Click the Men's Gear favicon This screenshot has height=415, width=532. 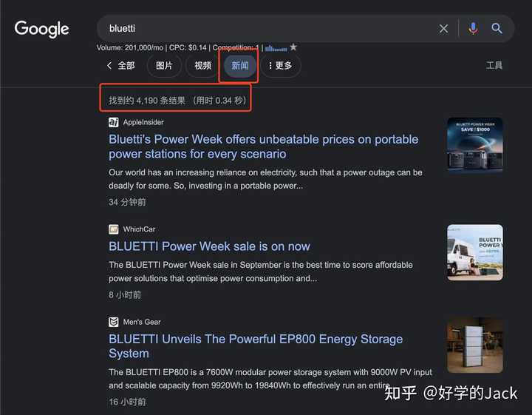[x=114, y=322]
